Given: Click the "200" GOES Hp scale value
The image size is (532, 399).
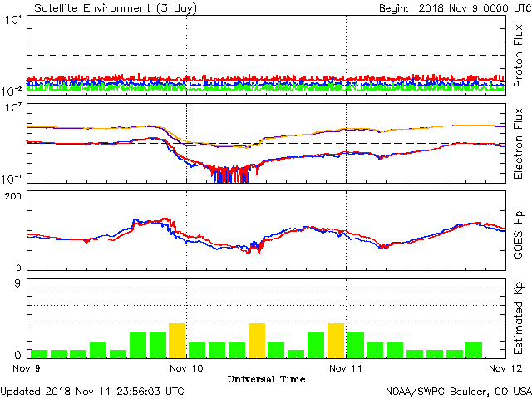Looking at the screenshot, I should (13, 196).
